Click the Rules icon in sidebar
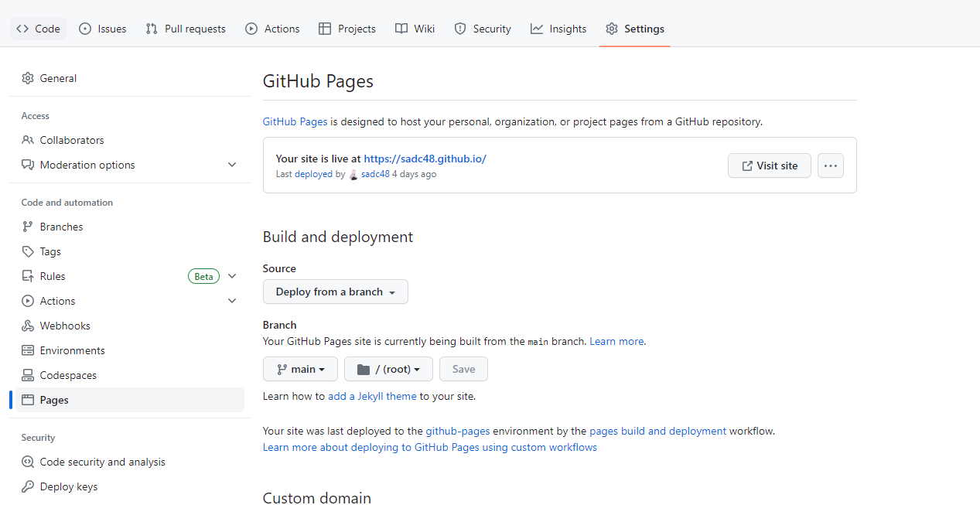980x505 pixels. (x=28, y=276)
